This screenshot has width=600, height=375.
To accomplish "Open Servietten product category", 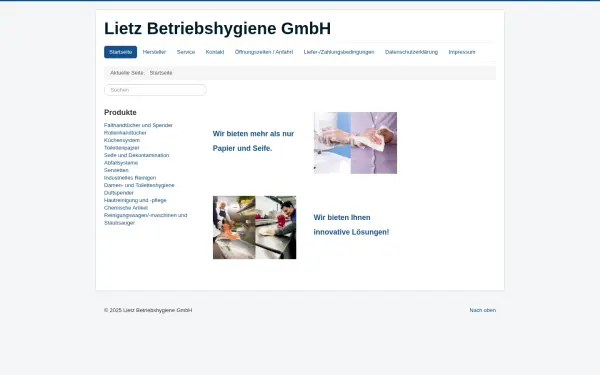I will [116, 170].
